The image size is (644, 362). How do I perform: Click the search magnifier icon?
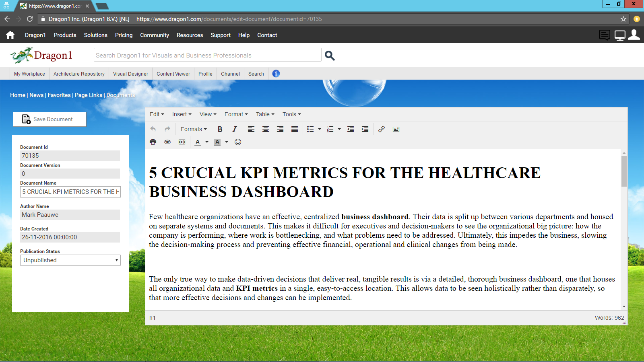click(x=330, y=56)
